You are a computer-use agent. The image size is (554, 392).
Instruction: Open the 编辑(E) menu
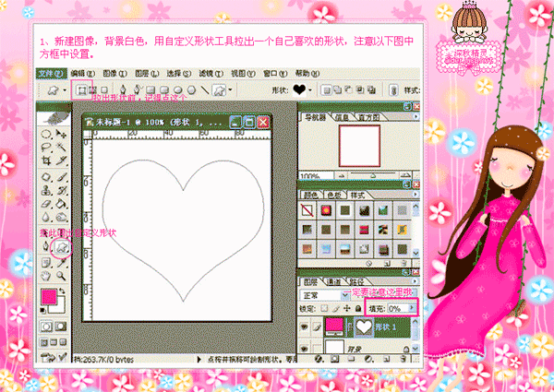pos(83,74)
